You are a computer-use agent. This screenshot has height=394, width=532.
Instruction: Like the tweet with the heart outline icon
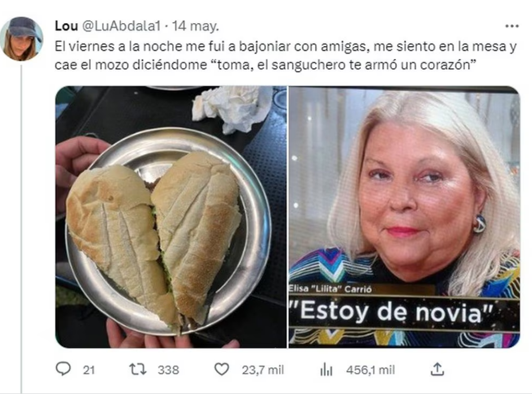[x=222, y=369]
